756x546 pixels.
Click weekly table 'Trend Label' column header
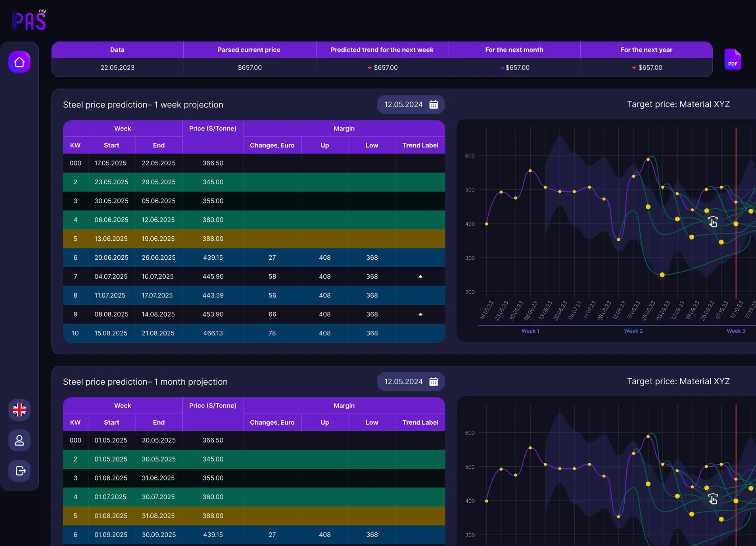(420, 146)
